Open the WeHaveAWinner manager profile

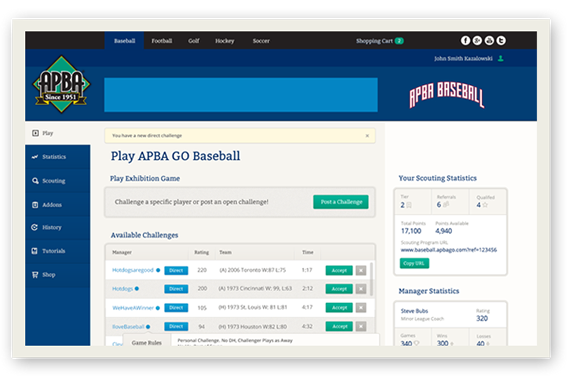(133, 308)
